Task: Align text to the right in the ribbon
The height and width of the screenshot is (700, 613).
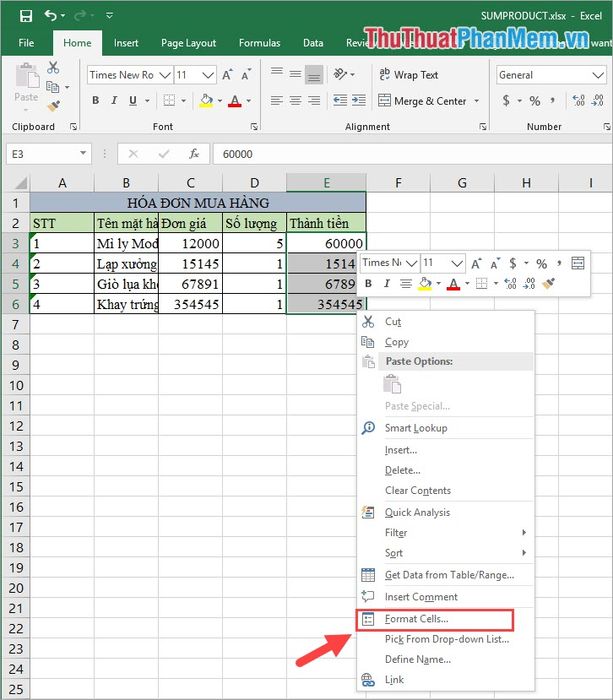Action: pos(314,100)
